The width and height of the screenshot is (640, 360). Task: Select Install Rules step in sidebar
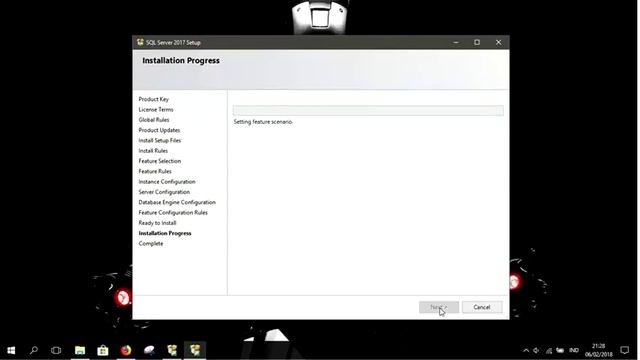pyautogui.click(x=153, y=151)
